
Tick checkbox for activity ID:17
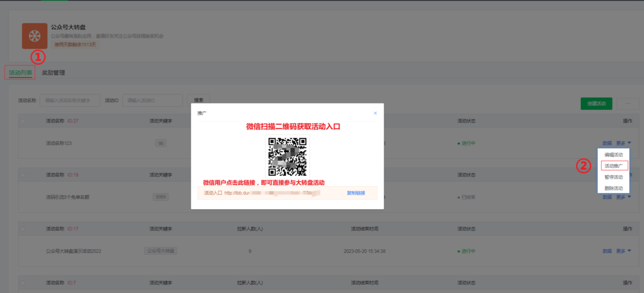(23, 229)
